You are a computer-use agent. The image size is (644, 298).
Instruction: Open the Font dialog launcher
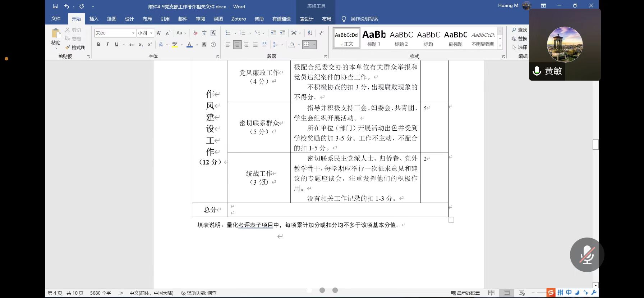(218, 57)
